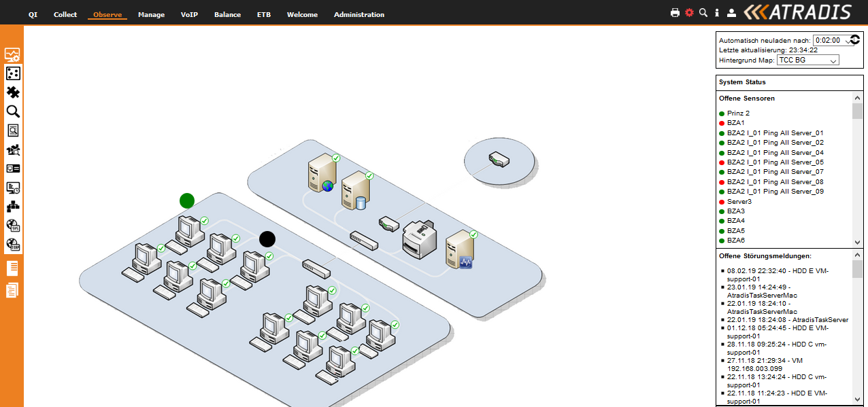Click the black circle marker on the map

click(x=267, y=238)
